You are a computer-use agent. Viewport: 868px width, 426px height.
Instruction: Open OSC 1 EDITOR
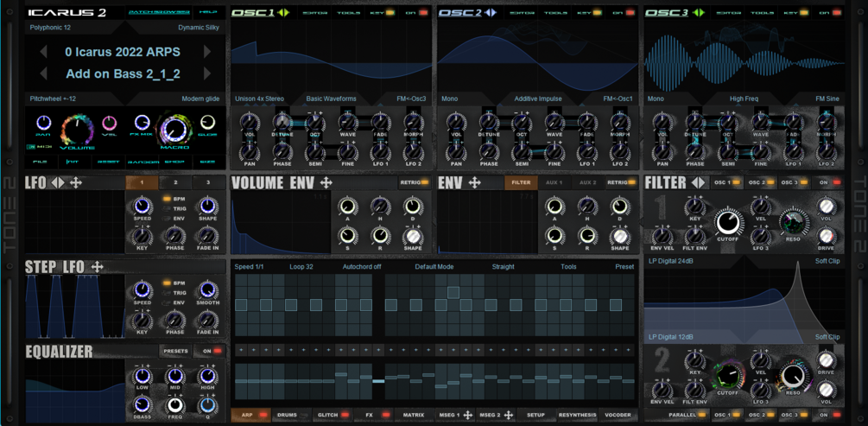tap(315, 12)
